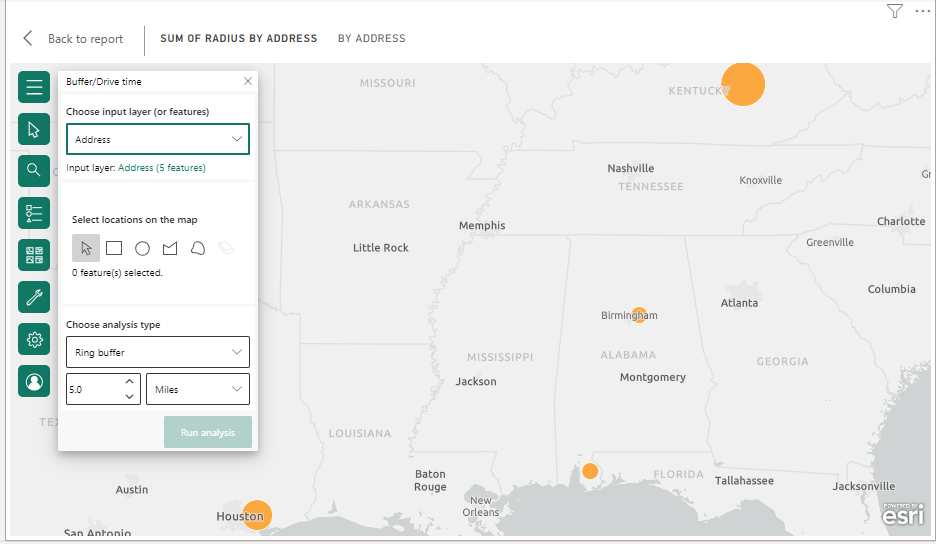Screen dimensions: 936x544
Task: Open ArcGIS map settings gear
Action: click(x=34, y=339)
